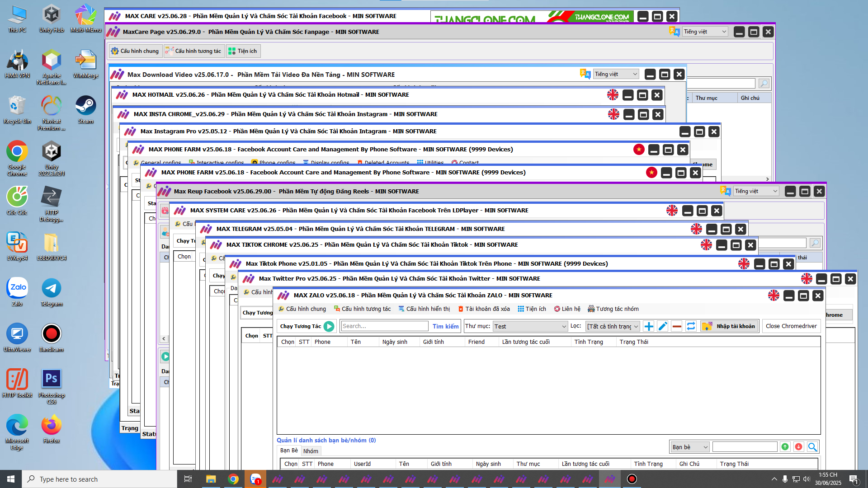Open Tiếng việt language dropdown in MaxCare Page
Image resolution: width=868 pixels, height=488 pixels.
[705, 32]
